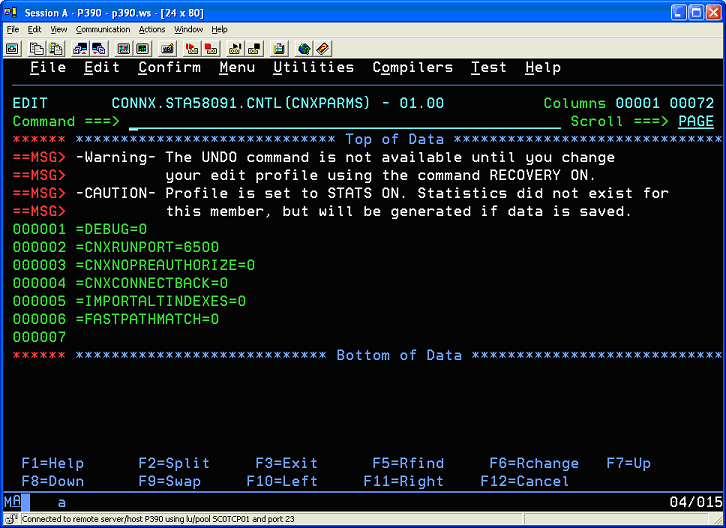Viewport: 726px width, 528px height.
Task: Select Menu in the ISPF action bar
Action: tap(237, 68)
